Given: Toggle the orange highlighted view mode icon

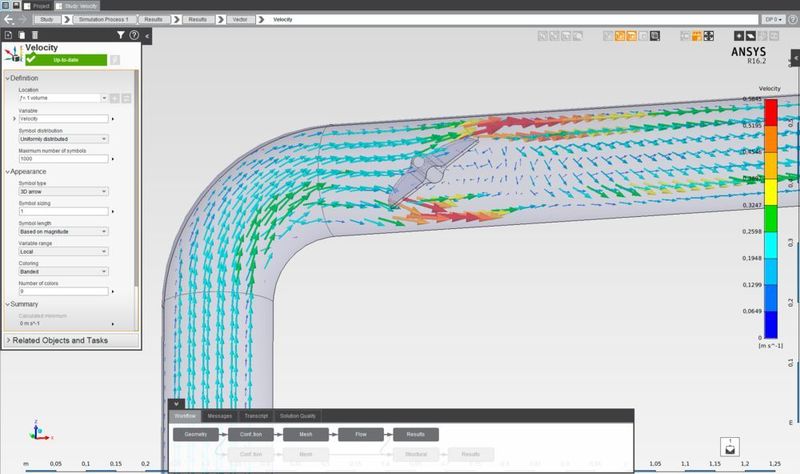Looking at the screenshot, I should pos(620,37).
